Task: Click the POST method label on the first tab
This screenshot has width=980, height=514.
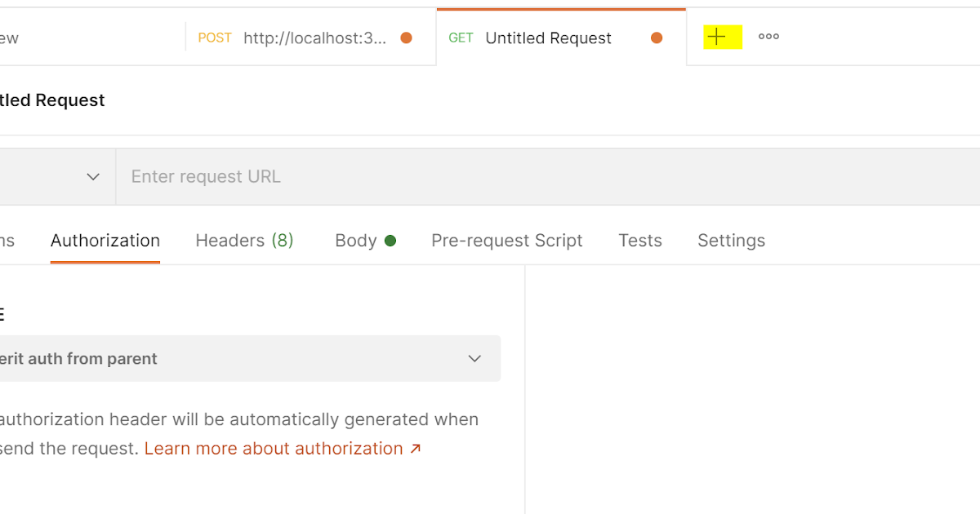Action: point(214,38)
